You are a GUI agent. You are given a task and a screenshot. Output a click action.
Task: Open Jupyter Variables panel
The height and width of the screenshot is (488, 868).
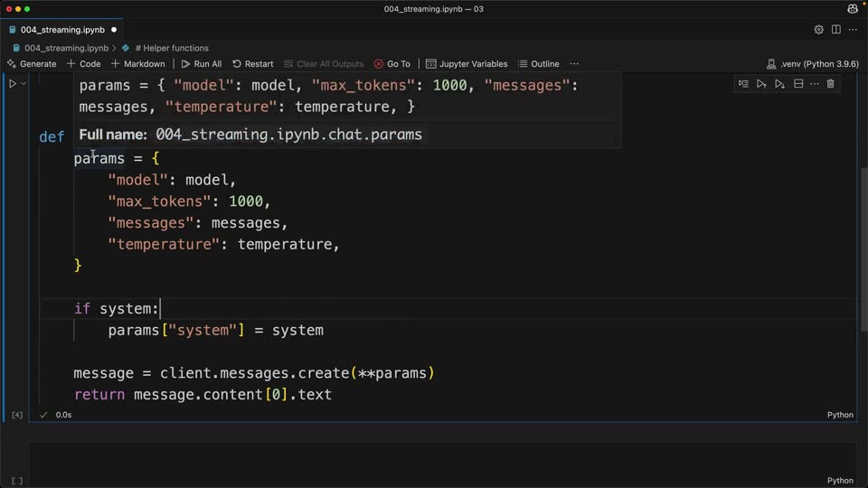coord(467,64)
